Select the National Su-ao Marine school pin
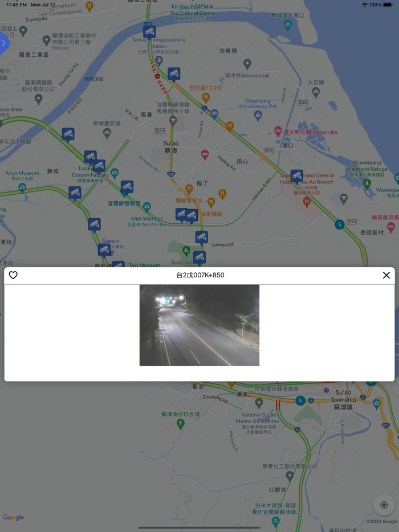Screen dimensions: 399x532 coord(259,403)
